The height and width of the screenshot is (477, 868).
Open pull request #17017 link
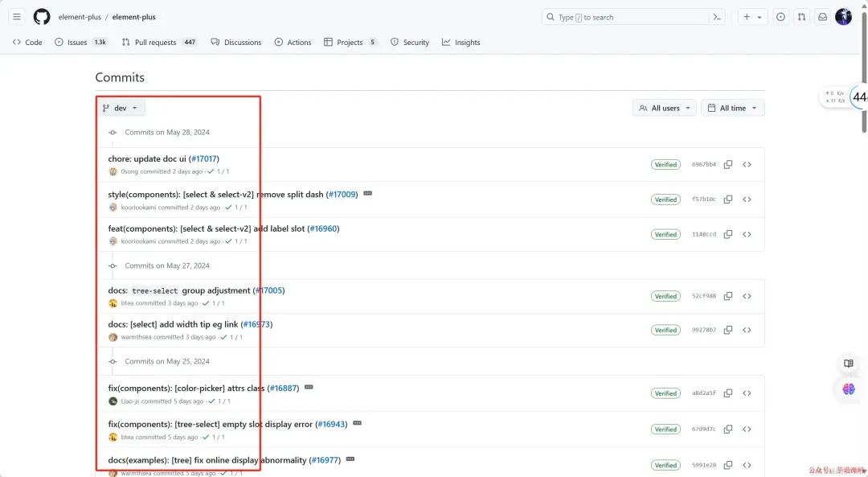pyautogui.click(x=203, y=159)
